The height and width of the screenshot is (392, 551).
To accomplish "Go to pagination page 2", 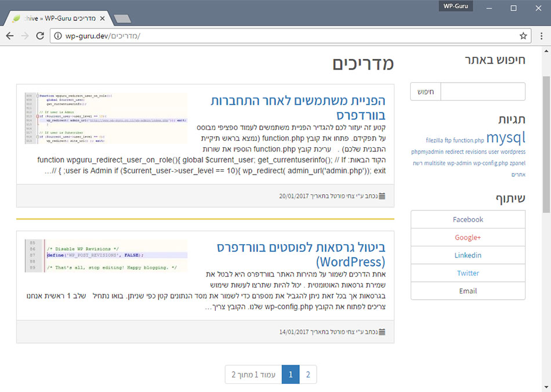I will (x=308, y=375).
